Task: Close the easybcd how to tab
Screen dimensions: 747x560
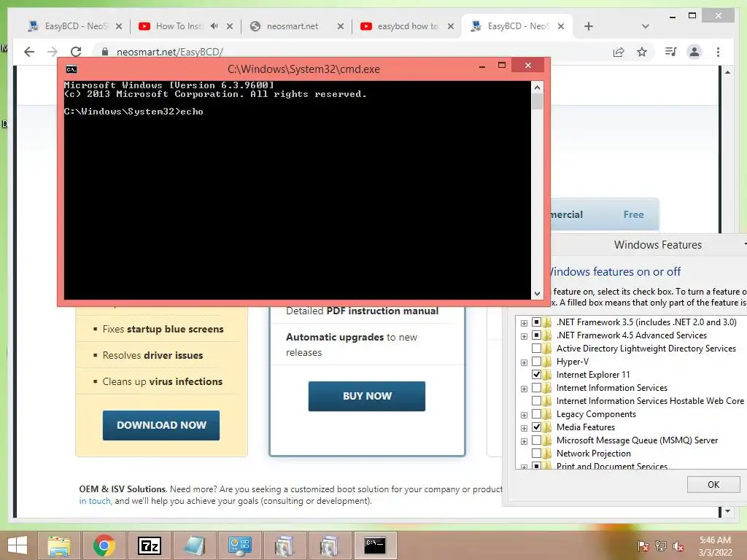Action: [x=451, y=26]
